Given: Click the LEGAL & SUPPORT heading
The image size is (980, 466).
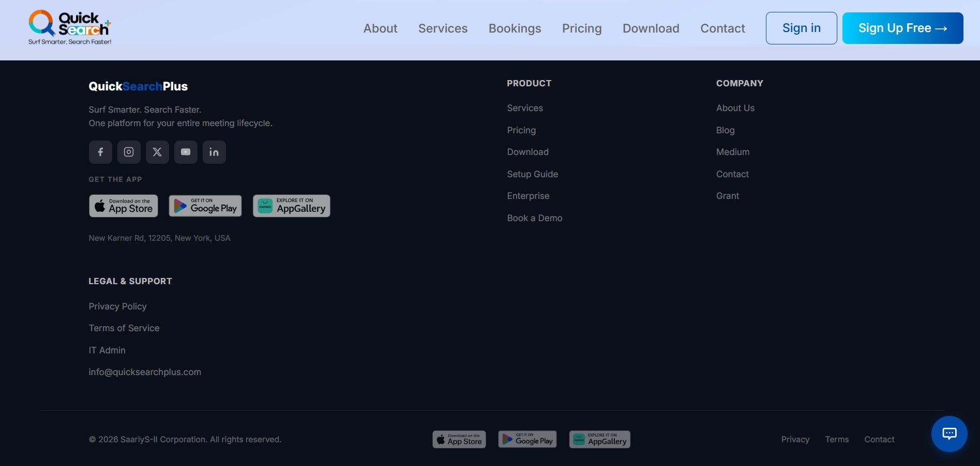Looking at the screenshot, I should (130, 281).
